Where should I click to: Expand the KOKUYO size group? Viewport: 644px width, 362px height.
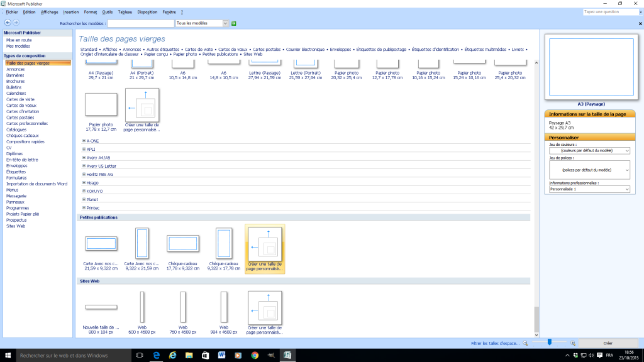point(84,191)
